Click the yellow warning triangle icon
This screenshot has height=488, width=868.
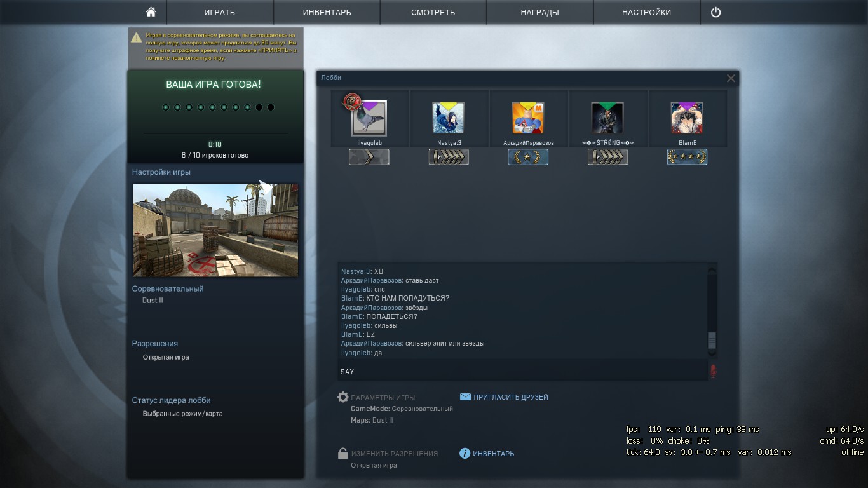tap(137, 37)
